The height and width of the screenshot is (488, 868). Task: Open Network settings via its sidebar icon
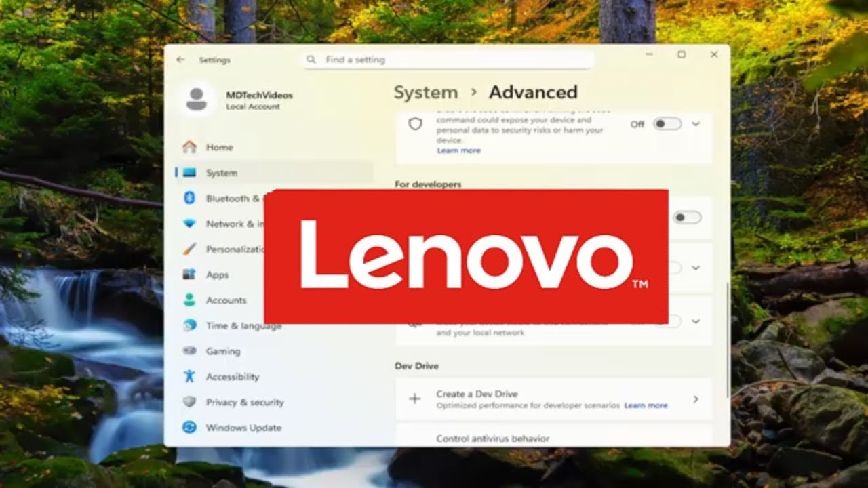click(190, 224)
